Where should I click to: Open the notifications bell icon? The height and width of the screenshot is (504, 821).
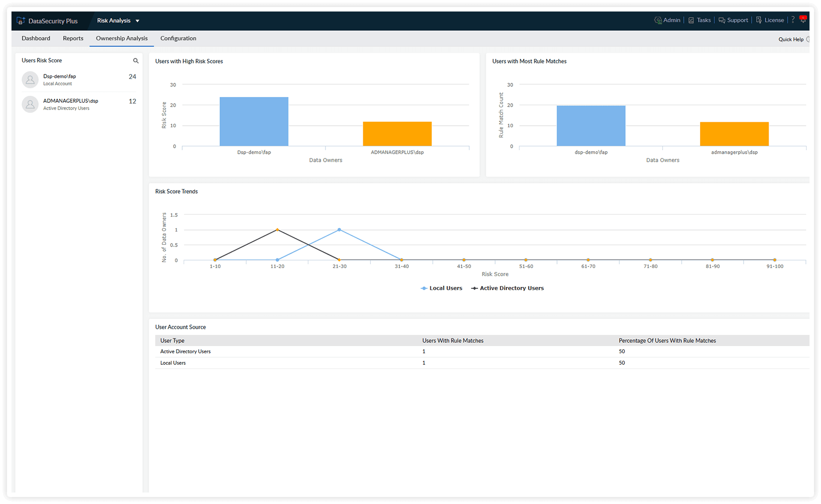pos(803,19)
